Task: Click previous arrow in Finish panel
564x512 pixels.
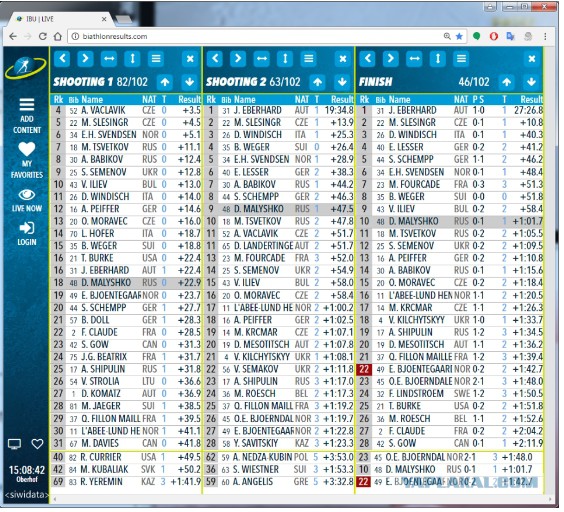Action: tap(368, 58)
